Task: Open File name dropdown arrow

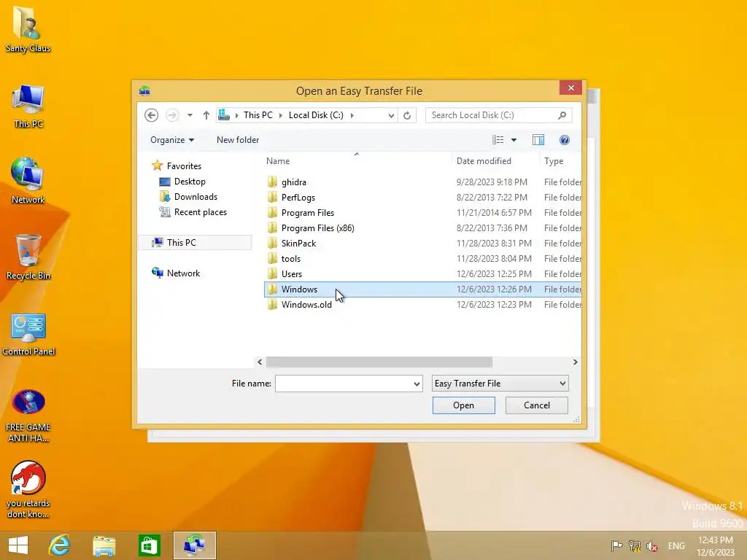Action: point(417,384)
